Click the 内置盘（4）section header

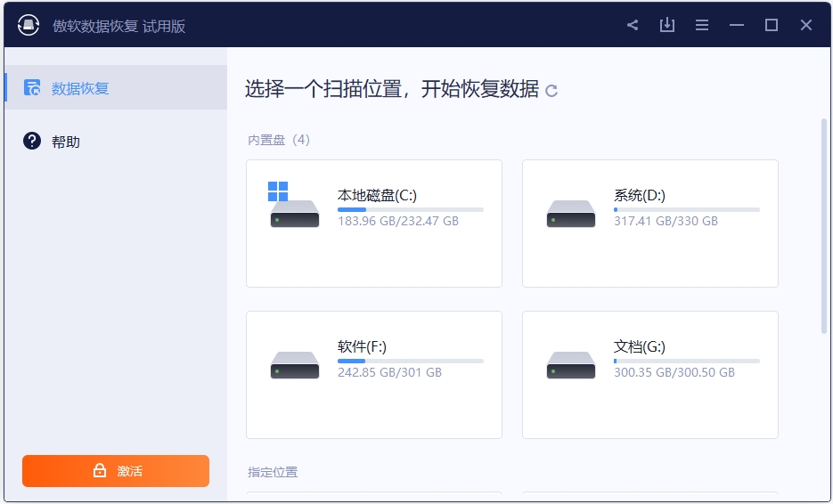(x=279, y=140)
